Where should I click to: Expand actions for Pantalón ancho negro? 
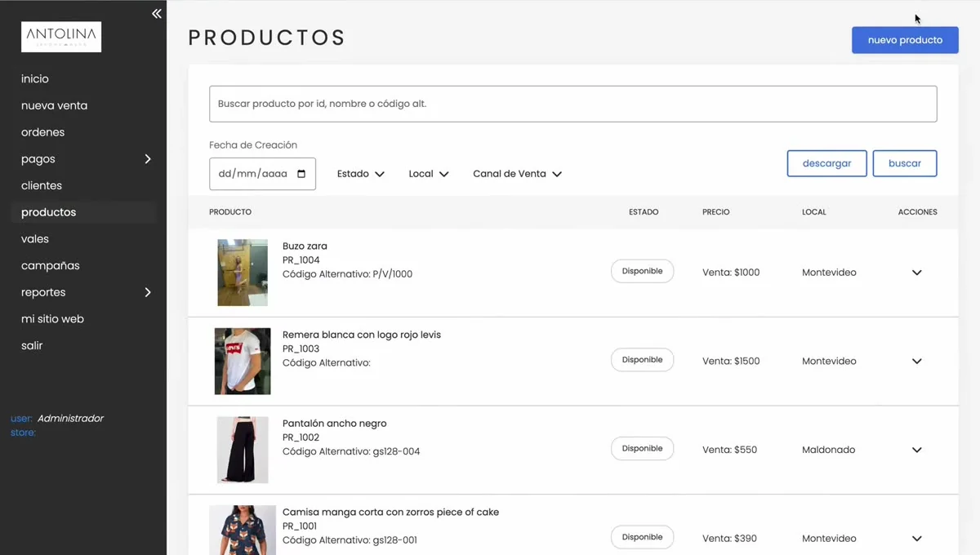point(917,450)
